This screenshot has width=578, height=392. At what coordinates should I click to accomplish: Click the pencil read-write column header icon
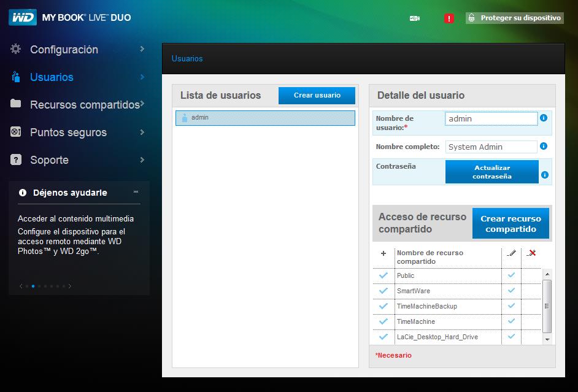coord(511,253)
